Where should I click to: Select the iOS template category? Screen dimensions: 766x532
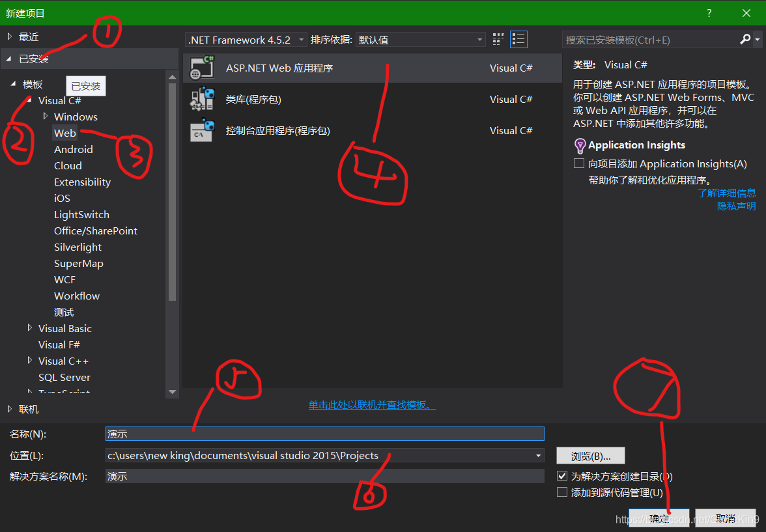click(x=62, y=198)
